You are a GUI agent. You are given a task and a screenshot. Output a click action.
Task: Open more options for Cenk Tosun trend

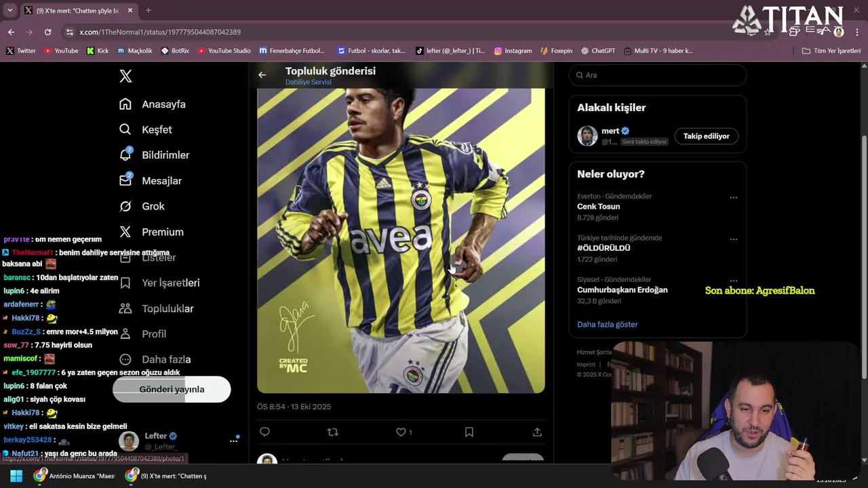pyautogui.click(x=733, y=198)
